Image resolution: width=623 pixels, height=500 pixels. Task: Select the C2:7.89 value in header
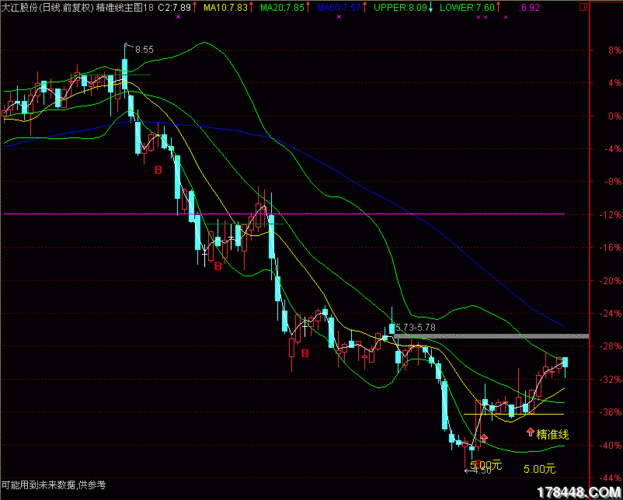click(174, 7)
